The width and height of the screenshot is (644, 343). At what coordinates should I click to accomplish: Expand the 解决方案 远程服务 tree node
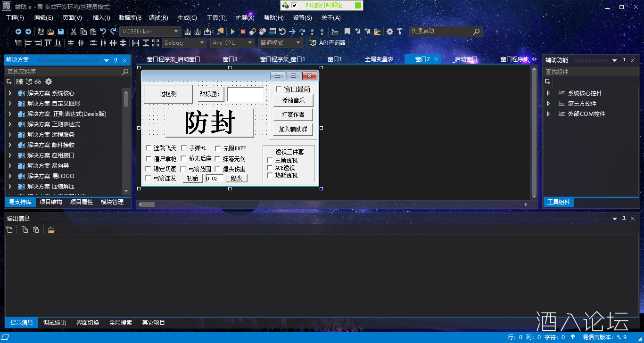coord(10,135)
